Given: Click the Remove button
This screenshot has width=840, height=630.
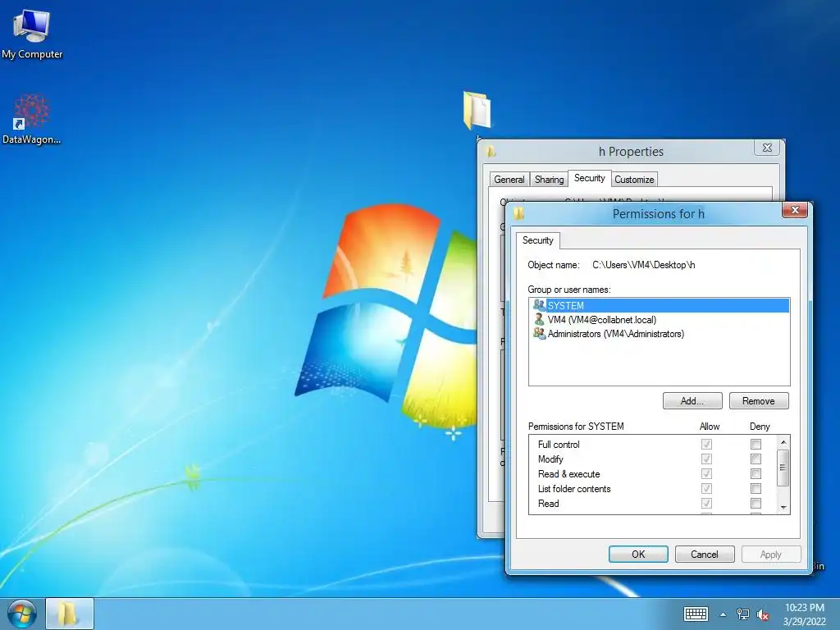Looking at the screenshot, I should point(759,400).
